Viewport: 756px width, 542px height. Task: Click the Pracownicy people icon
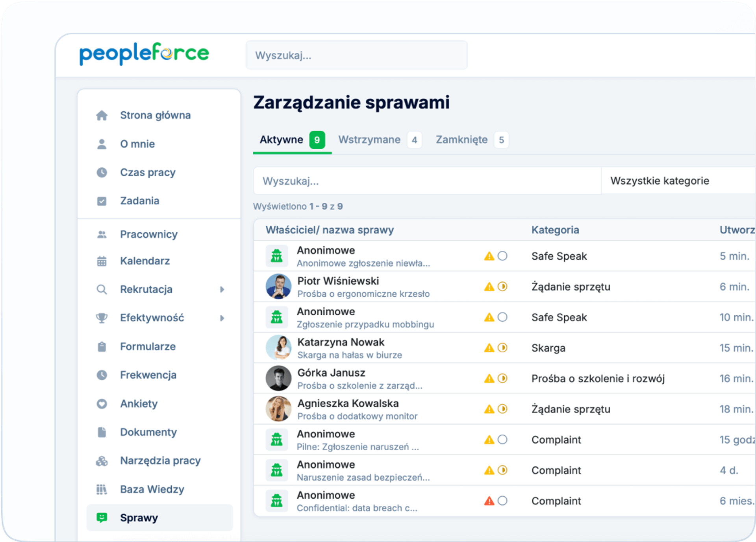pos(102,235)
